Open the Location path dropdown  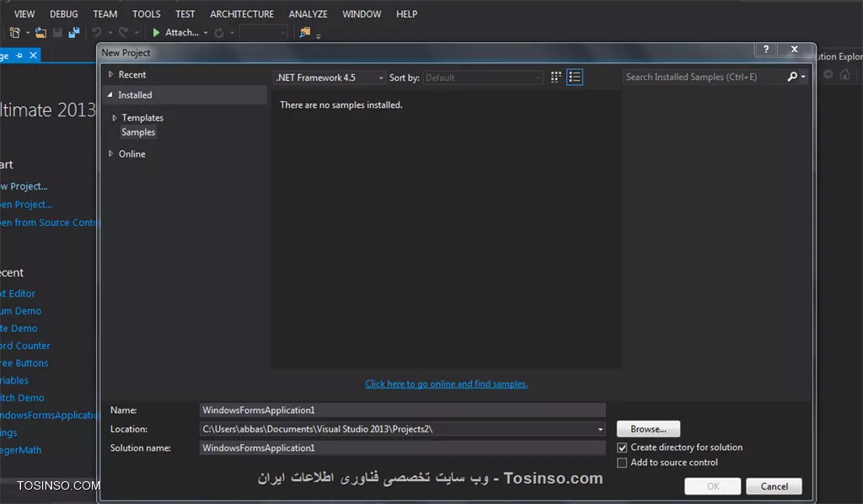[x=600, y=429]
